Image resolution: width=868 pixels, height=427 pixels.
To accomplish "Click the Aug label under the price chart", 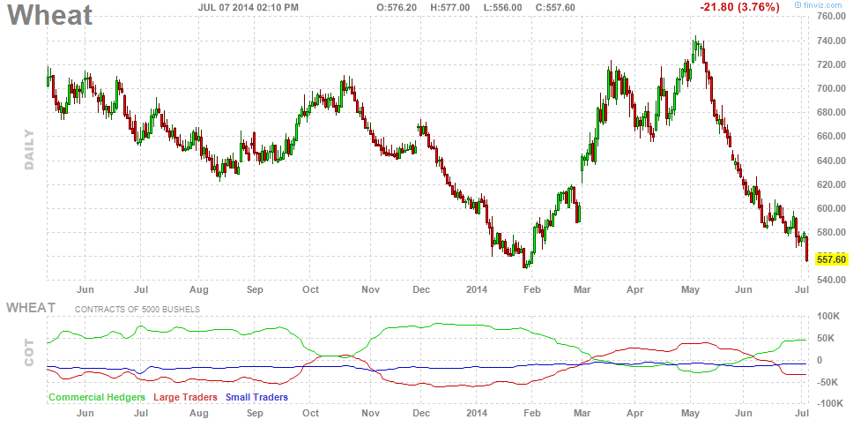I will tap(198, 289).
